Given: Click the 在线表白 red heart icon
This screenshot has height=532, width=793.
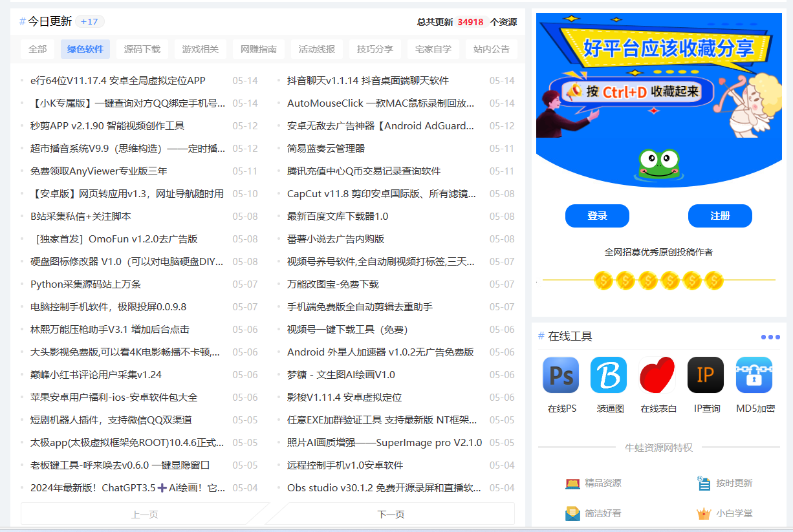Looking at the screenshot, I should pyautogui.click(x=657, y=375).
